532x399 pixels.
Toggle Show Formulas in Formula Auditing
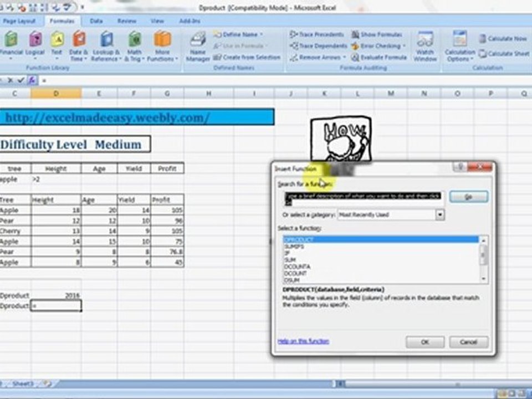tap(377, 34)
